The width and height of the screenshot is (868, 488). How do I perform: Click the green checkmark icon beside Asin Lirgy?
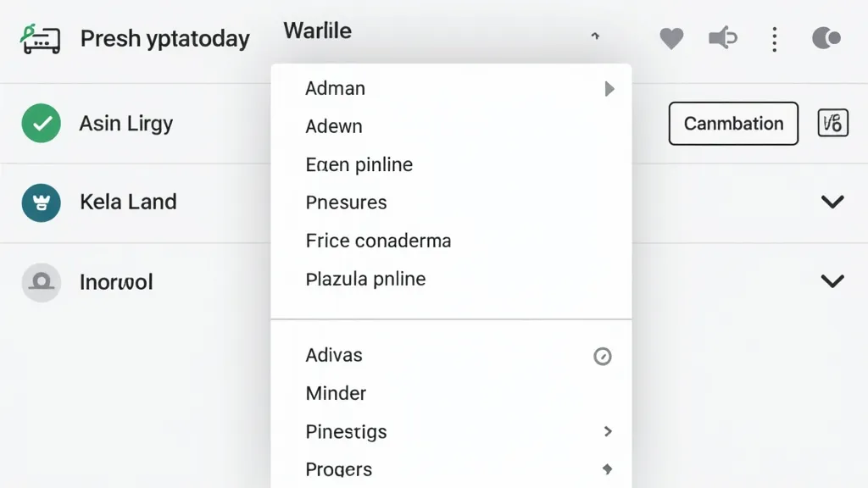[x=42, y=124]
